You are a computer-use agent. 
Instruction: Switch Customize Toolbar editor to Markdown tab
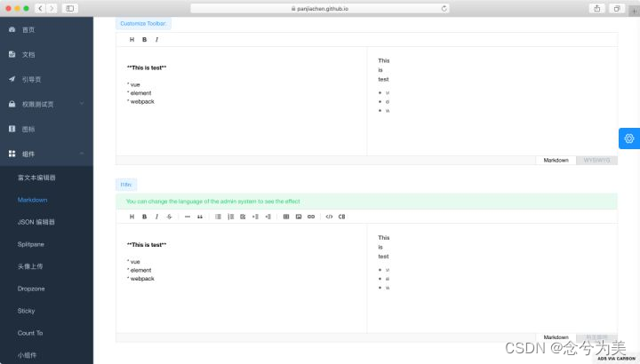pos(556,160)
